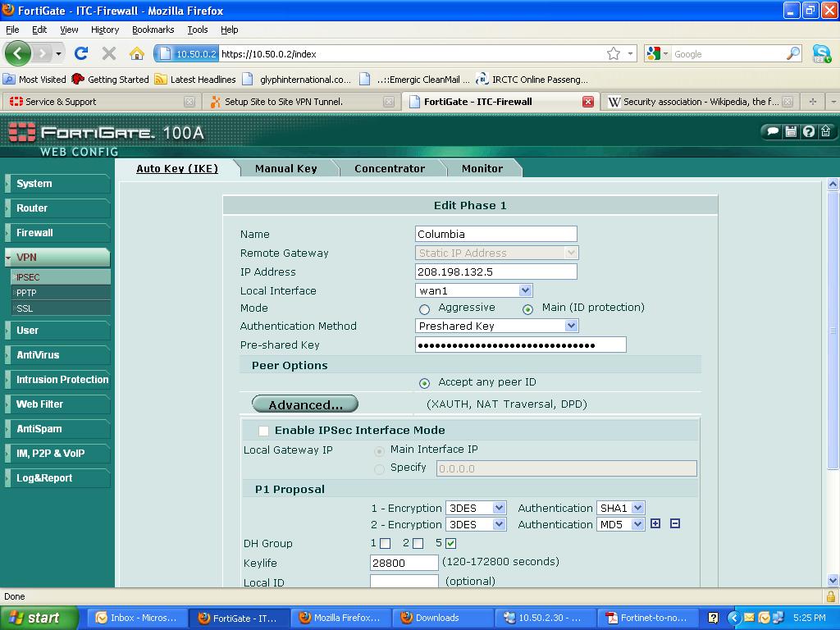Click the IP Address field 208.198.132.5
This screenshot has width=840, height=630.
click(496, 272)
